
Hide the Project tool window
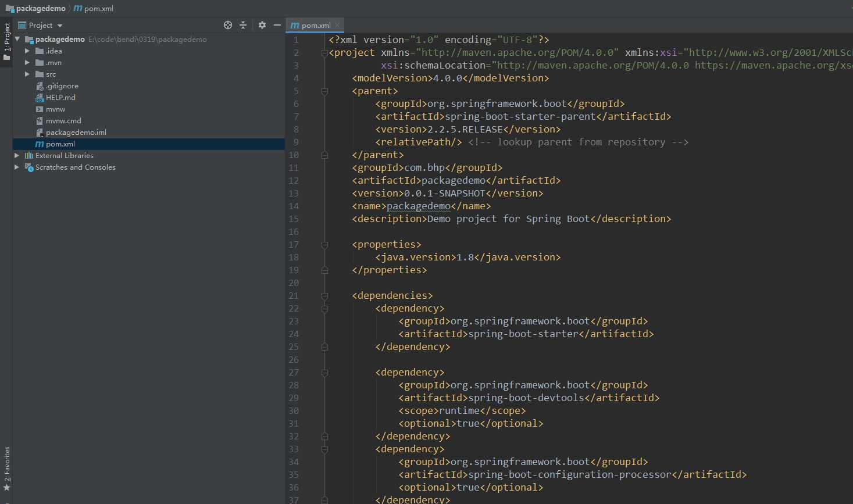tap(277, 25)
